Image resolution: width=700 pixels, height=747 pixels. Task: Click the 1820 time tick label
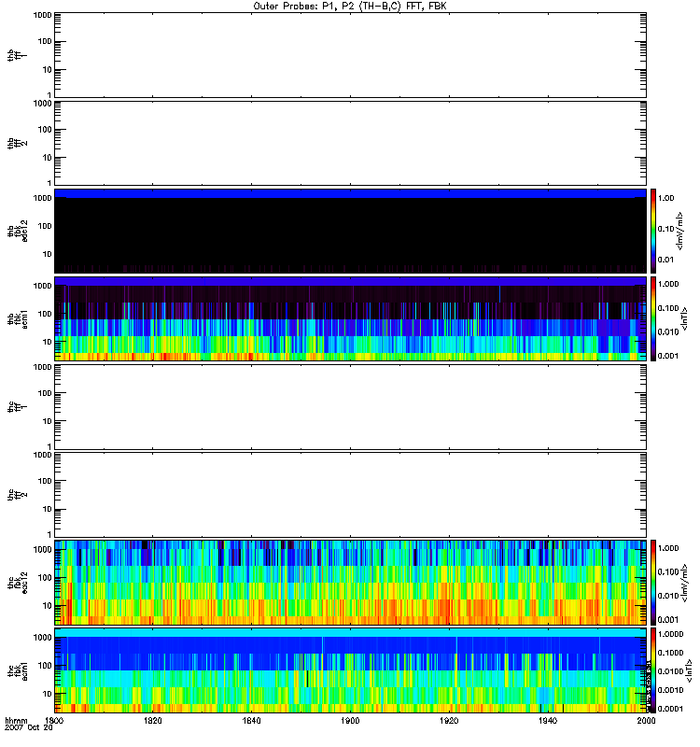(x=154, y=721)
